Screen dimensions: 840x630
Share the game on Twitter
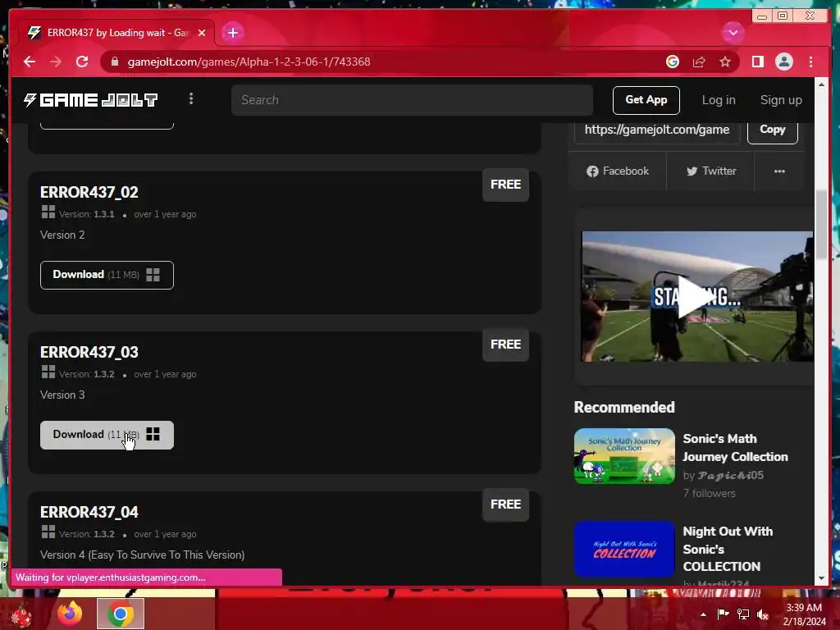pos(711,171)
